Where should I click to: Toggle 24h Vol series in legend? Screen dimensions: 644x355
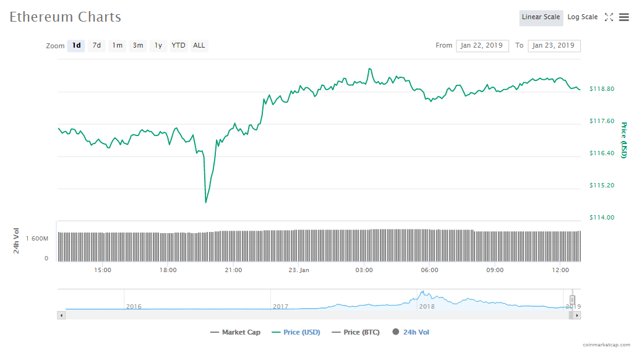pos(411,332)
